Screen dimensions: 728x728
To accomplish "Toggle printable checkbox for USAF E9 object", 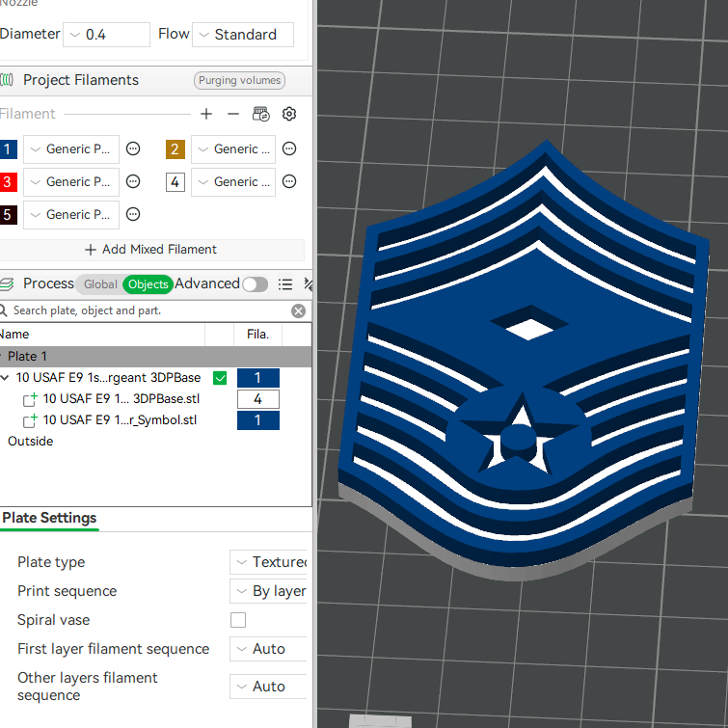I will 220,378.
